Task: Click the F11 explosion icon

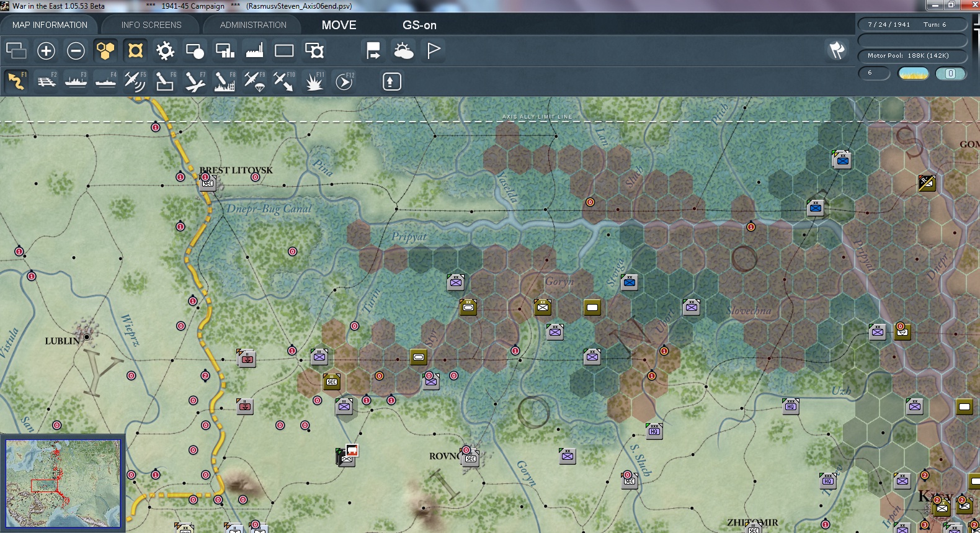Action: pyautogui.click(x=314, y=81)
